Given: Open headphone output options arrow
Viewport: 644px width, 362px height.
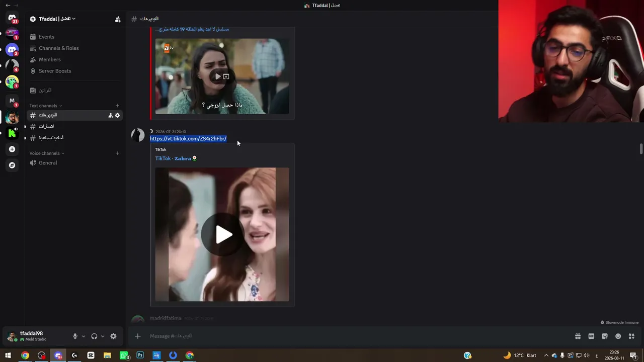Looking at the screenshot, I should (x=103, y=336).
